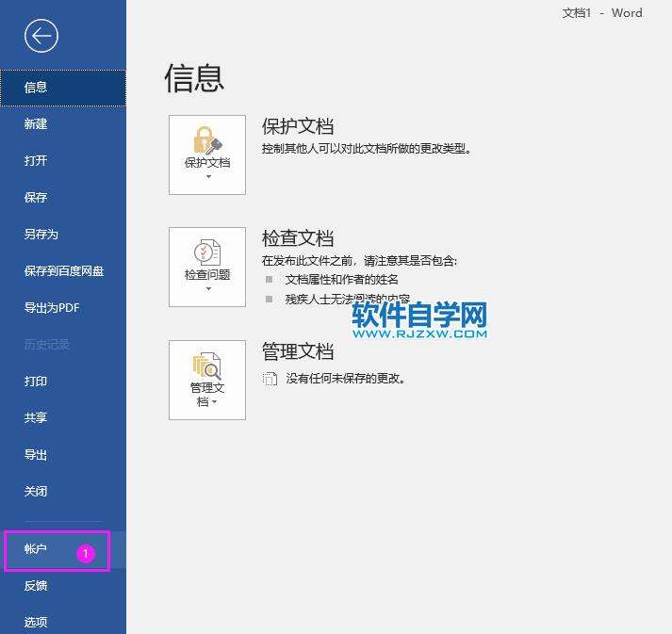Select 保存到百度网盘 option
672x634 pixels.
tap(62, 271)
